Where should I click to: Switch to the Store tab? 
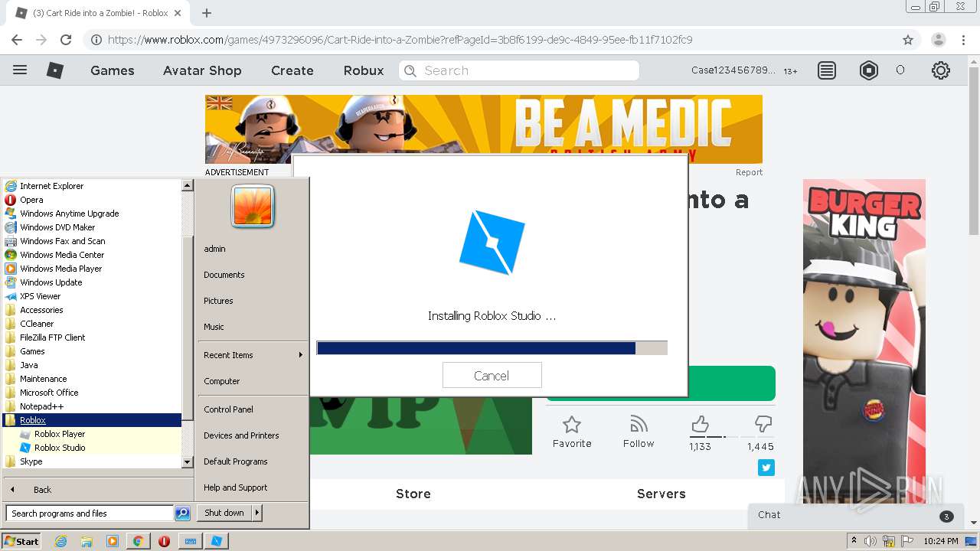point(413,494)
